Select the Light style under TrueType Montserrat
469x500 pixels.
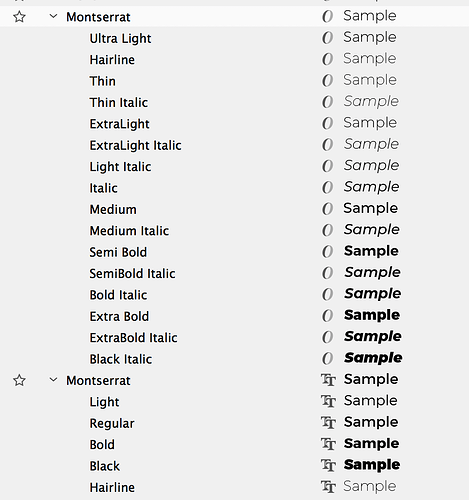click(x=104, y=402)
